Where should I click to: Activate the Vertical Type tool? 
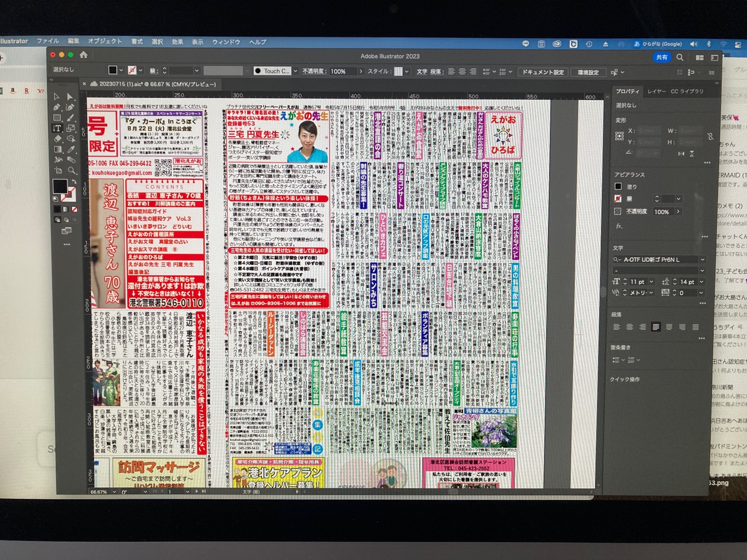click(57, 128)
